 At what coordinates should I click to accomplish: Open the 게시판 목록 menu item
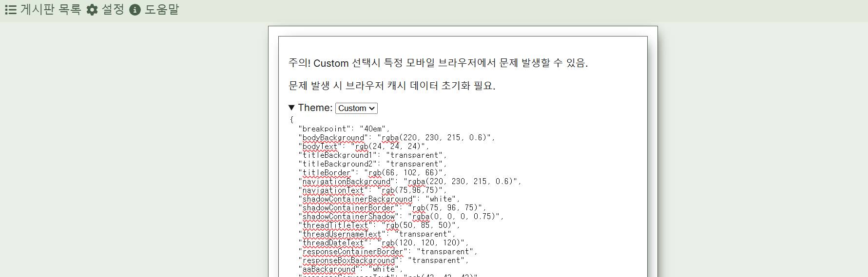(x=50, y=10)
